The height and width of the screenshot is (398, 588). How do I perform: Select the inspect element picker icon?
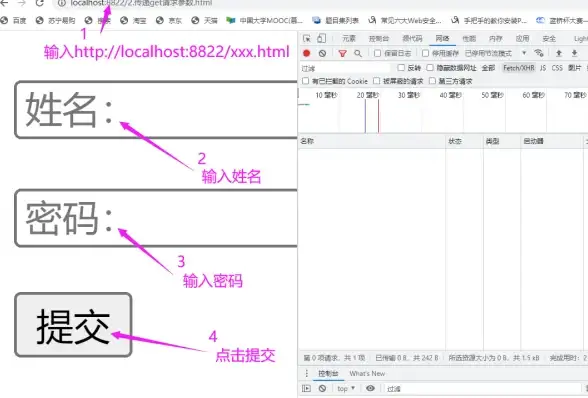click(x=307, y=38)
